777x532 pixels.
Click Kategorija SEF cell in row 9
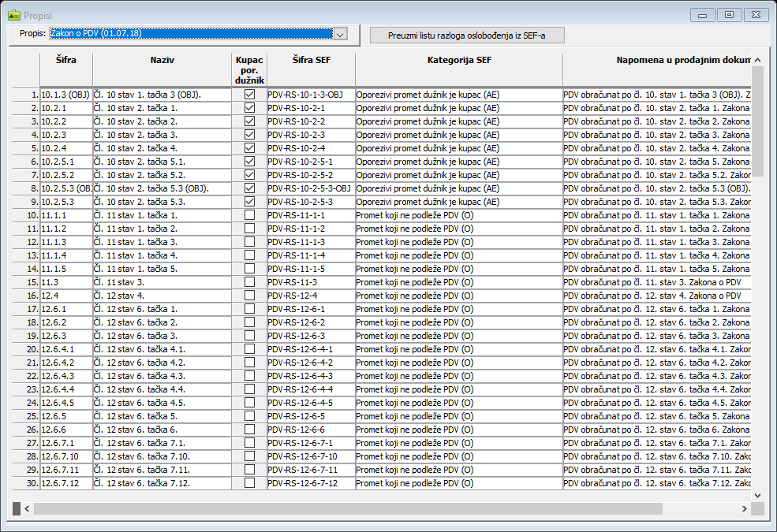tap(459, 202)
